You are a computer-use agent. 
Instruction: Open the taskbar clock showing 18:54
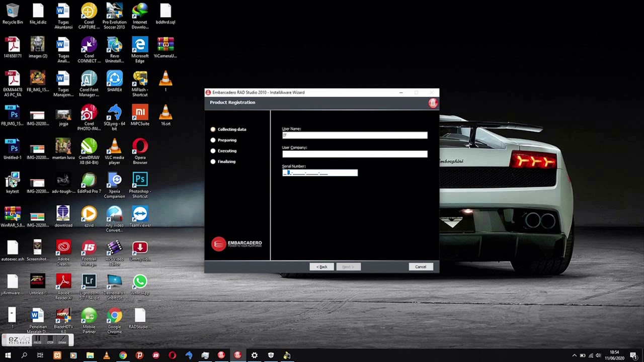pyautogui.click(x=614, y=355)
